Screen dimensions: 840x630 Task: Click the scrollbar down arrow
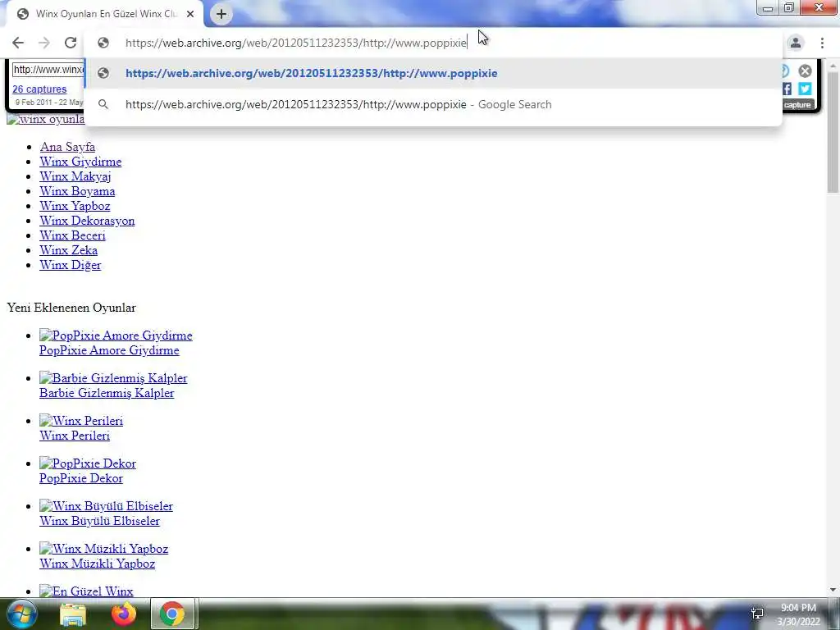(833, 590)
